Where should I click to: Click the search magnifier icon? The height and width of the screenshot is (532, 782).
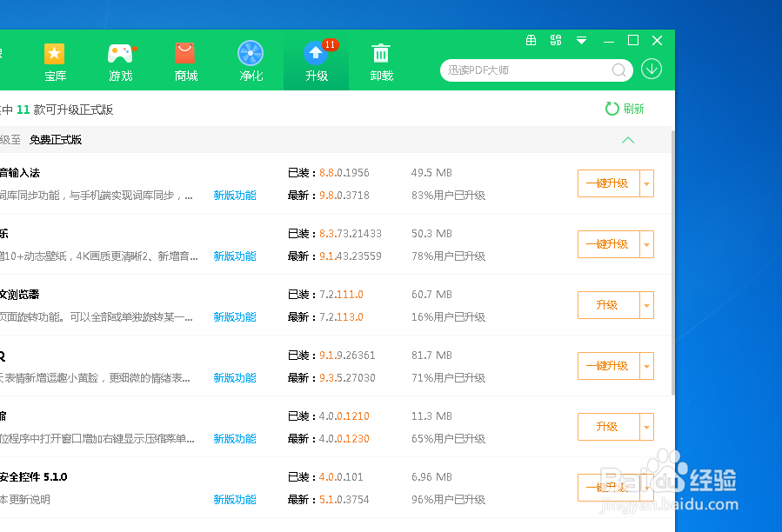[619, 70]
